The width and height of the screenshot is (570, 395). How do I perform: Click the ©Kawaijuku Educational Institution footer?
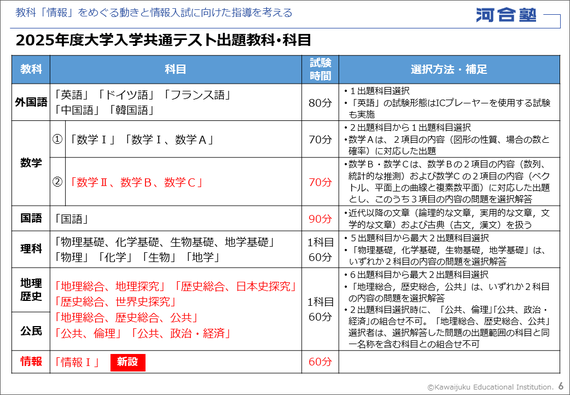click(x=490, y=387)
